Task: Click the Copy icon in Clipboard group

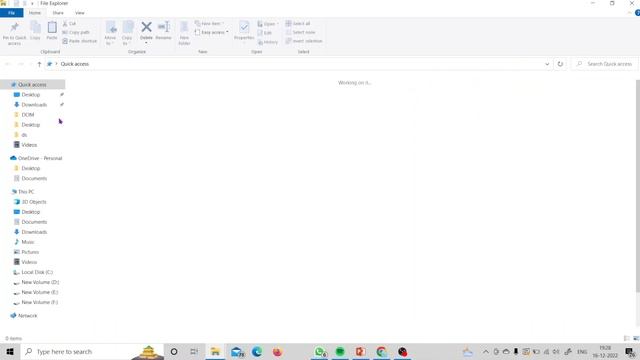Action: click(35, 28)
